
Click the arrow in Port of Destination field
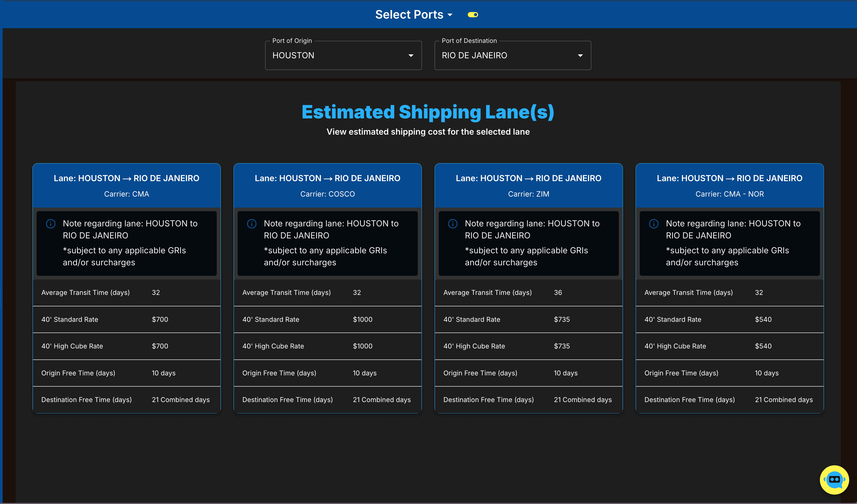pyautogui.click(x=580, y=55)
